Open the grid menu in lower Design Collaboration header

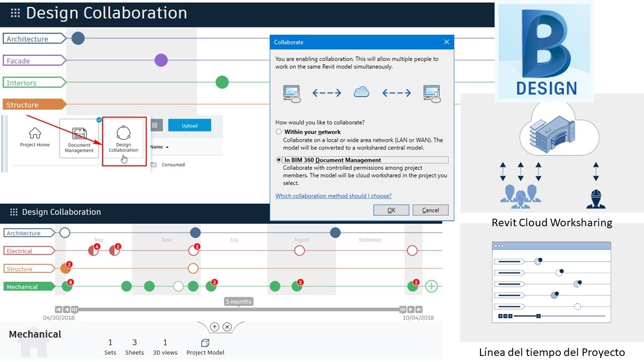pyautogui.click(x=14, y=212)
